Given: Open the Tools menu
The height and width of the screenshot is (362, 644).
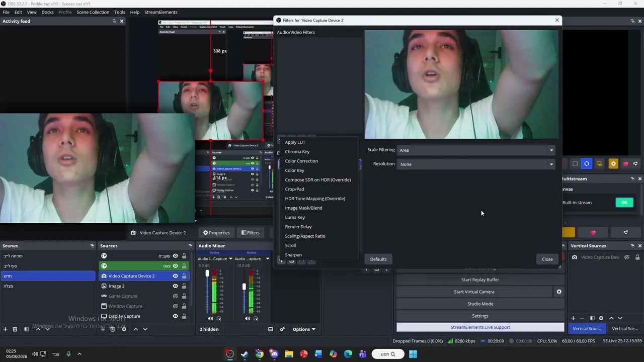Looking at the screenshot, I should click(120, 12).
